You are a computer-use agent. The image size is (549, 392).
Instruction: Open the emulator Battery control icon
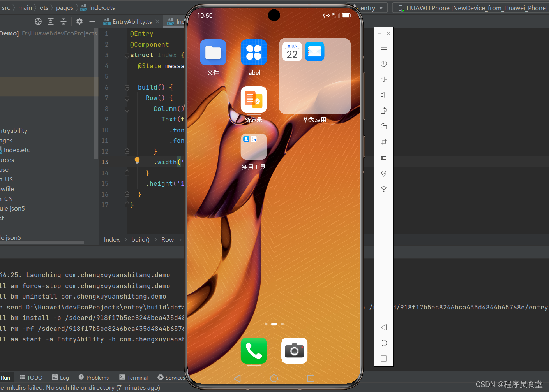tap(384, 158)
